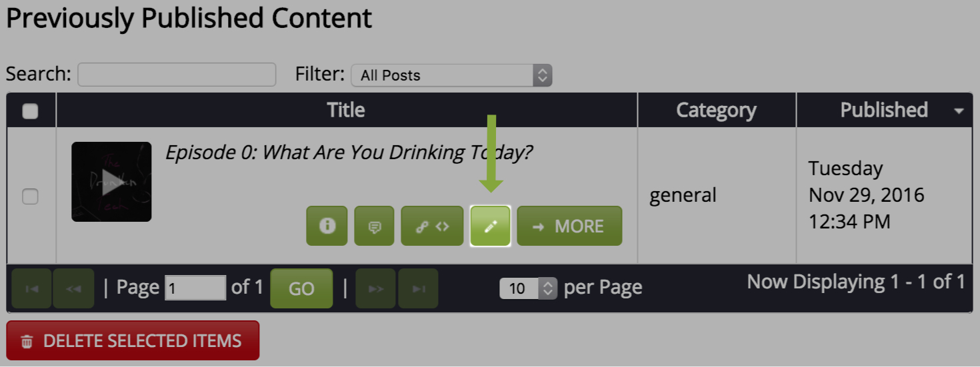The height and width of the screenshot is (367, 980).
Task: Click the green GO button
Action: click(301, 288)
